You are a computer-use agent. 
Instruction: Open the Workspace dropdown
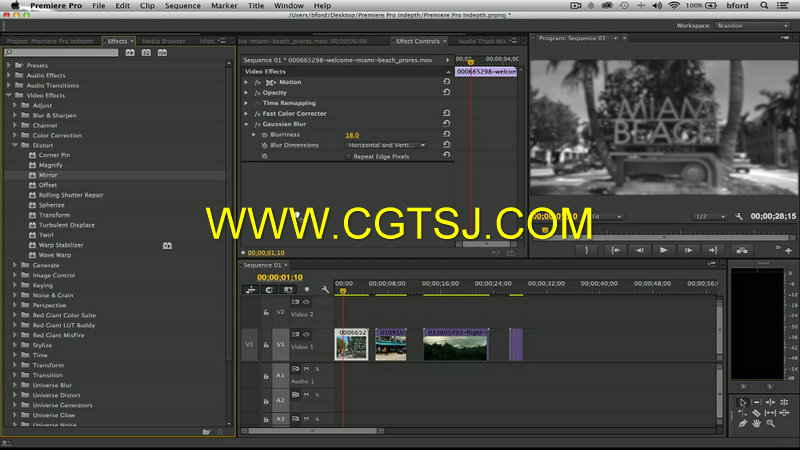(753, 26)
